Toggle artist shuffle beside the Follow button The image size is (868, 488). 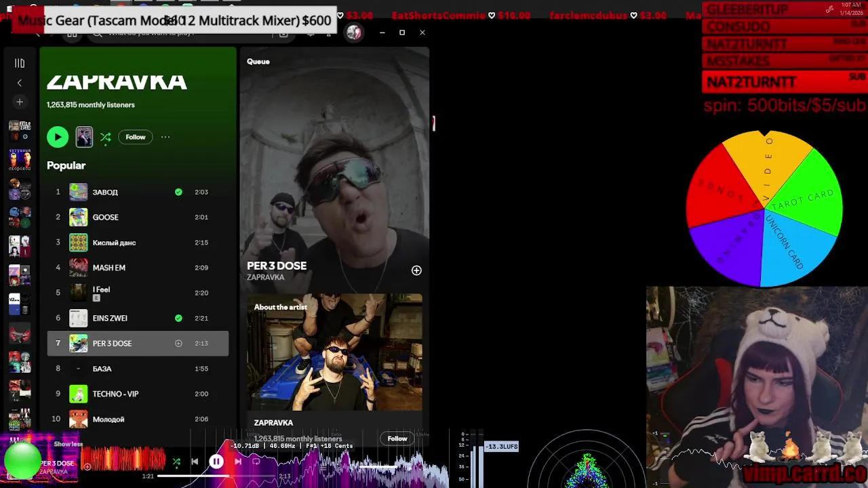click(x=106, y=137)
